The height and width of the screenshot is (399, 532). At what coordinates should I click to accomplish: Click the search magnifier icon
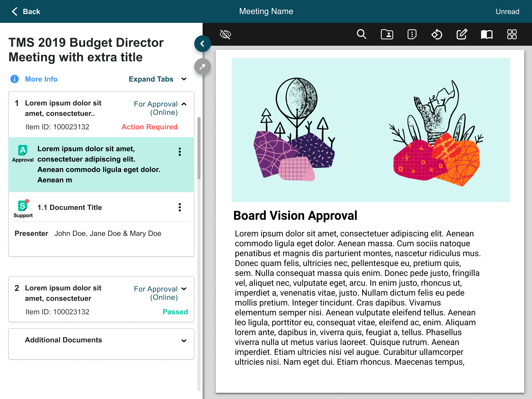pos(361,34)
